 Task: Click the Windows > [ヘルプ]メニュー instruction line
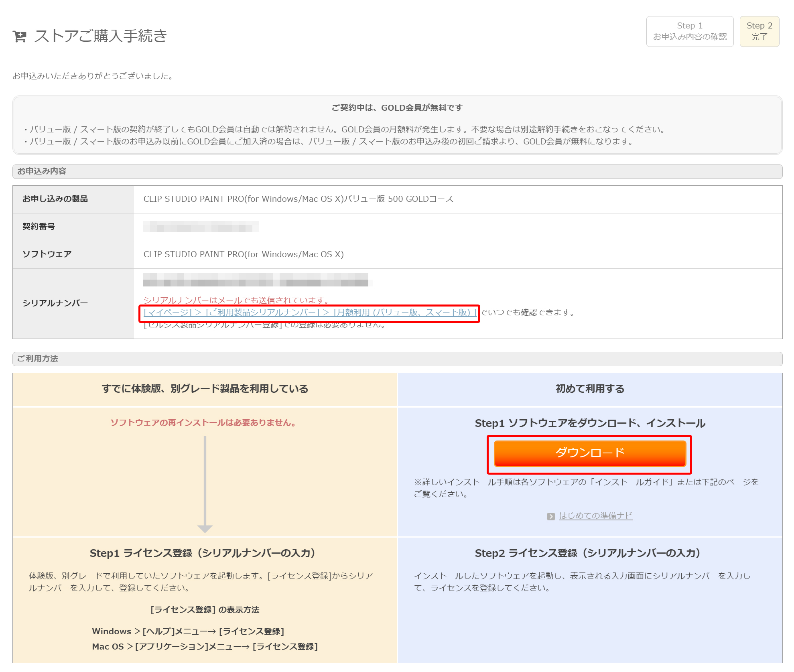point(188,631)
